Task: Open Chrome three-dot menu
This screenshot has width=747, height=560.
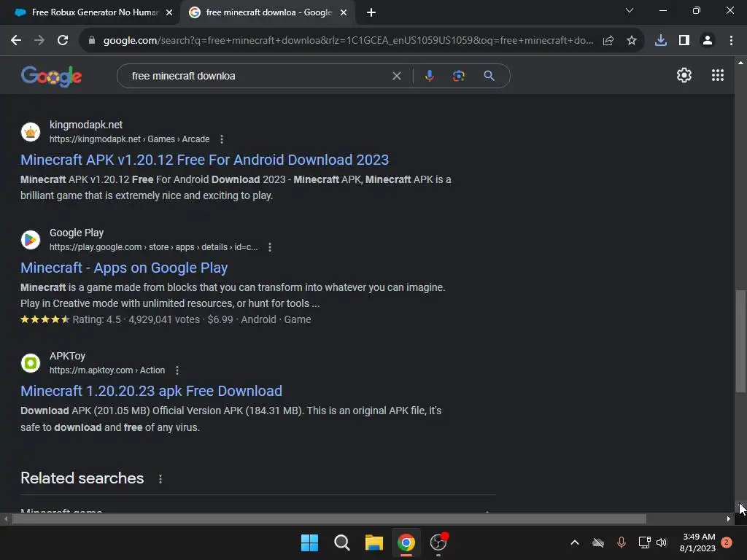Action: click(731, 41)
